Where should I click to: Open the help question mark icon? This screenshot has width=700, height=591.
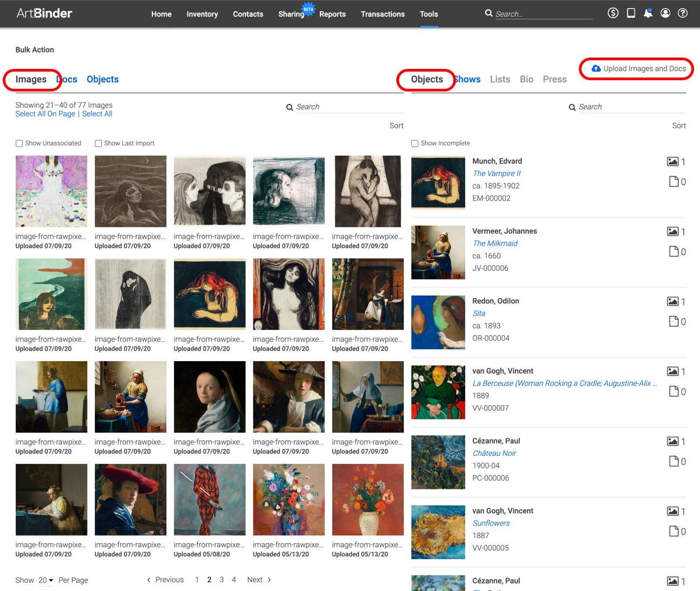click(x=683, y=13)
